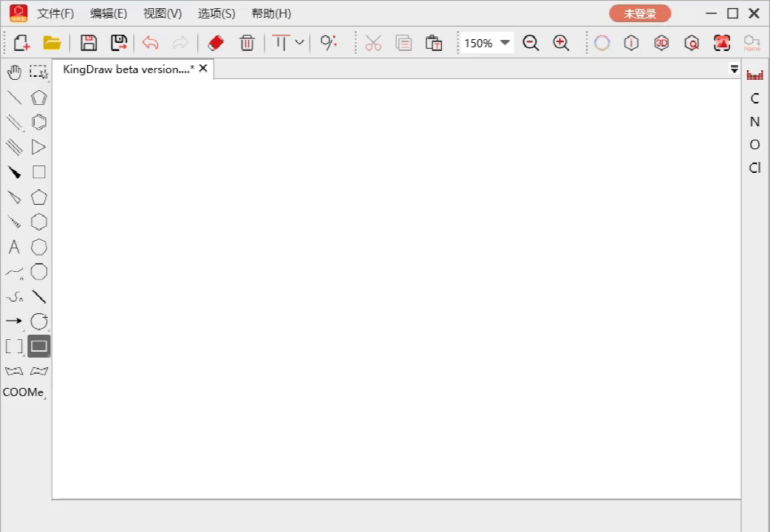Select the brackets tool
The image size is (770, 532).
pos(14,347)
